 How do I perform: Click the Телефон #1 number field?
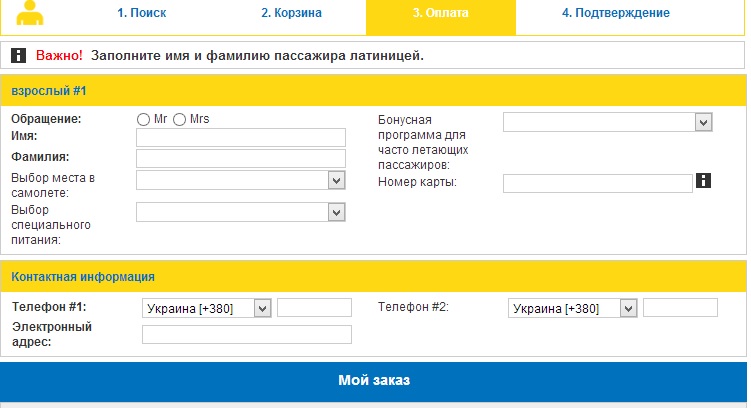click(x=314, y=308)
